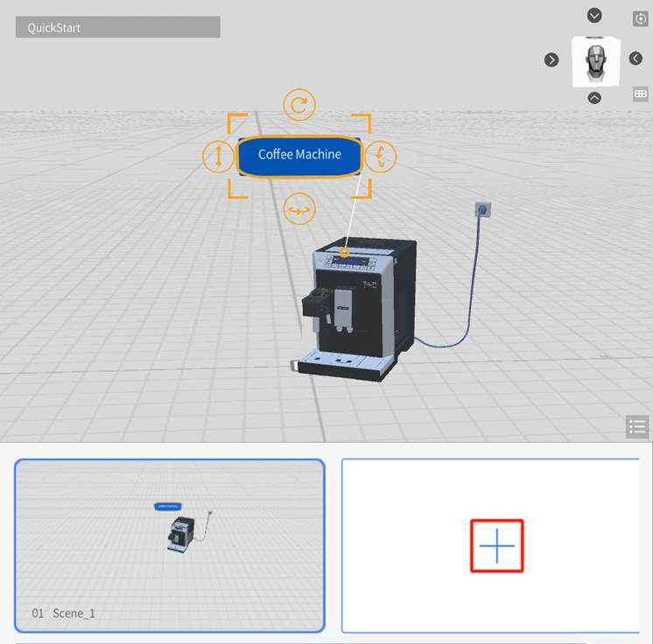Click the left chevron right of view cube
This screenshot has width=653, height=644.
(636, 59)
